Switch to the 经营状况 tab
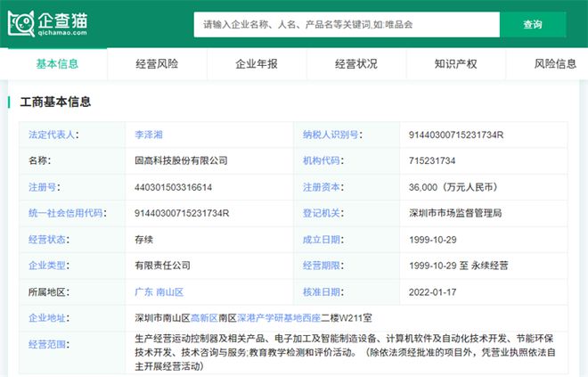This screenshot has width=588, height=377. (x=356, y=64)
